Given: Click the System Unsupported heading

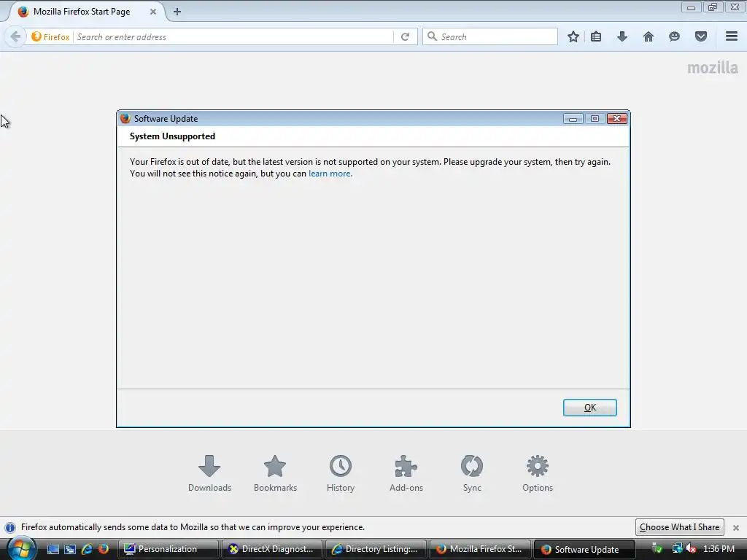Looking at the screenshot, I should (172, 136).
